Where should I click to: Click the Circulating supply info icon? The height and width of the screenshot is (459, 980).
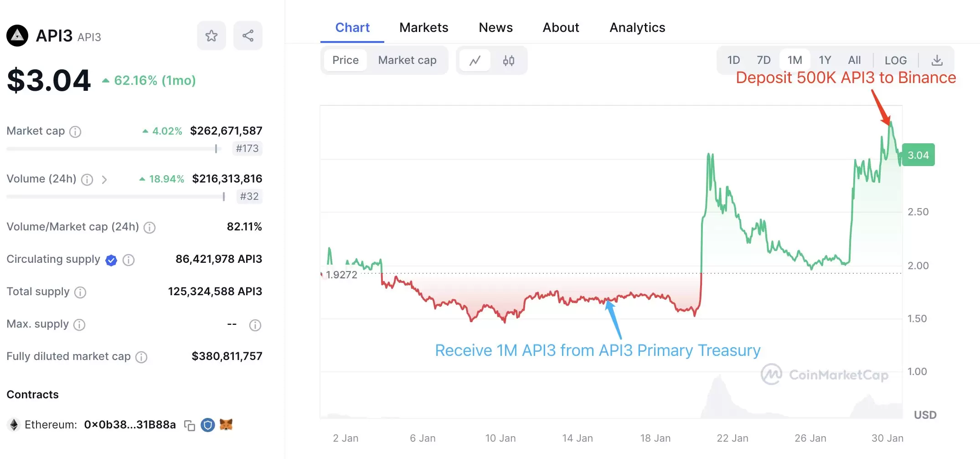coord(129,260)
